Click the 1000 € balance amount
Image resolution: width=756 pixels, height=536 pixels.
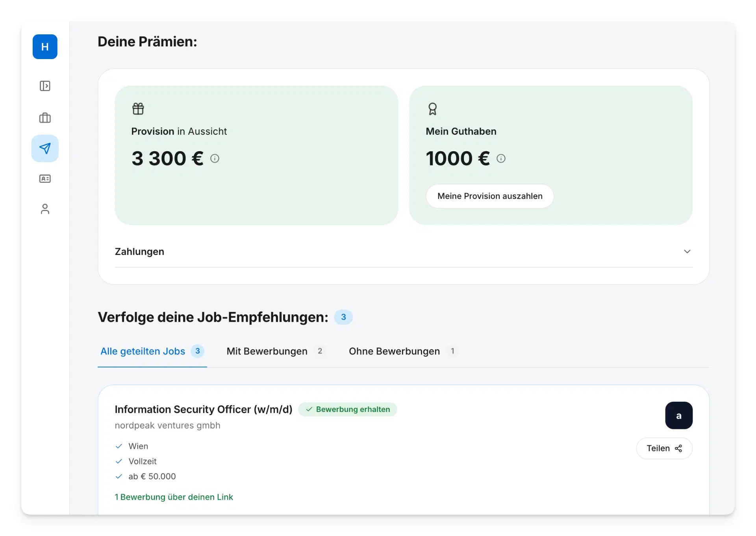pyautogui.click(x=458, y=158)
